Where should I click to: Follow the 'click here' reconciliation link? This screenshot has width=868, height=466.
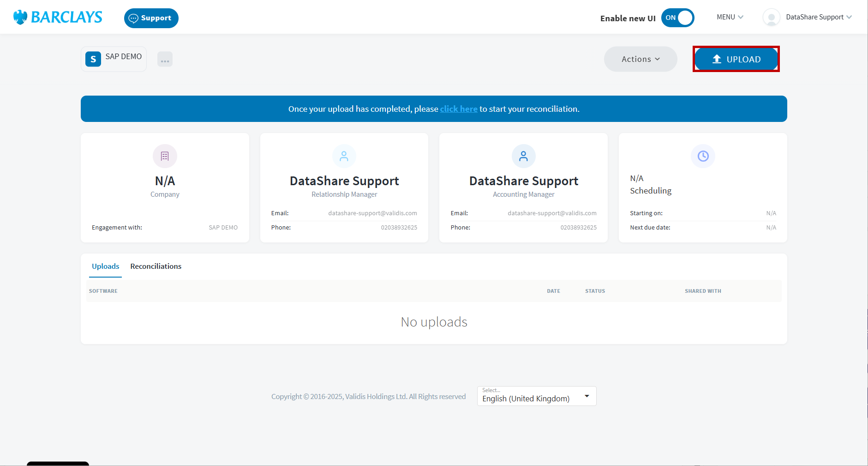[x=458, y=109]
